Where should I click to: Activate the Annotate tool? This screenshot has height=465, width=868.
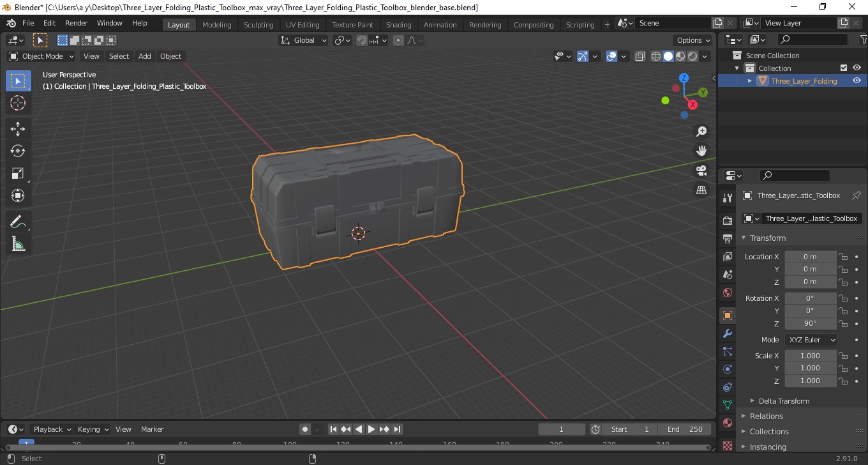(18, 222)
